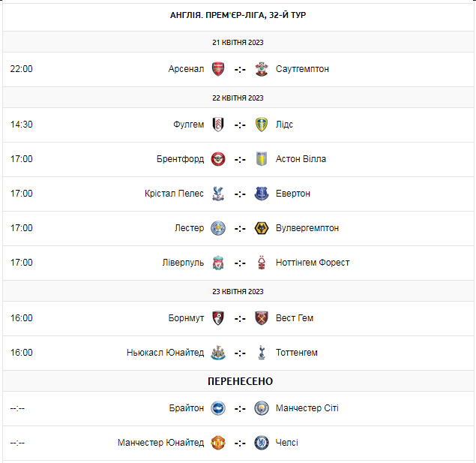Click the Leeds United crest

tap(262, 125)
